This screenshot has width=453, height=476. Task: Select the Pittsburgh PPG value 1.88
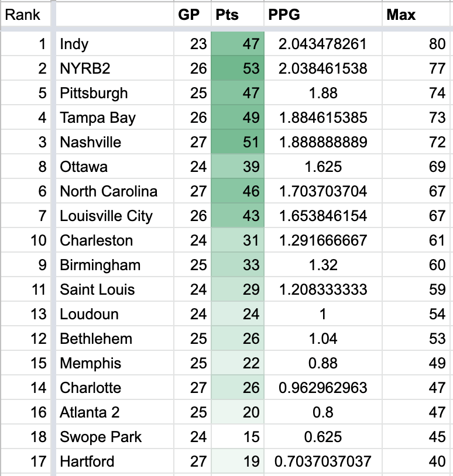pyautogui.click(x=323, y=94)
